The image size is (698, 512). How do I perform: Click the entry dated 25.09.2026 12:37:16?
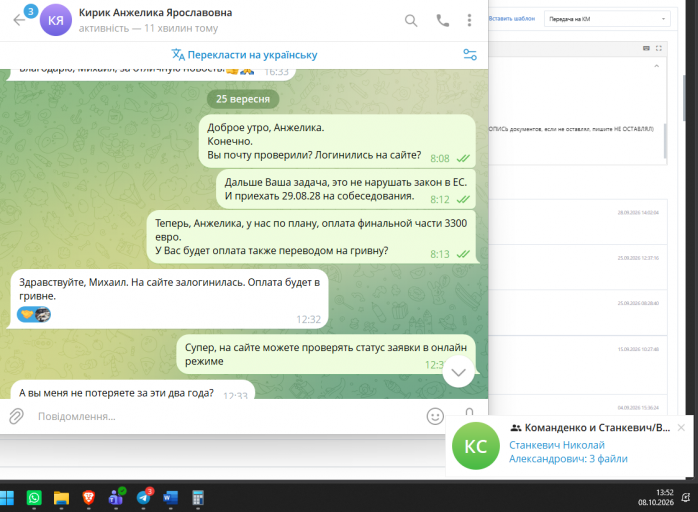pos(578,267)
